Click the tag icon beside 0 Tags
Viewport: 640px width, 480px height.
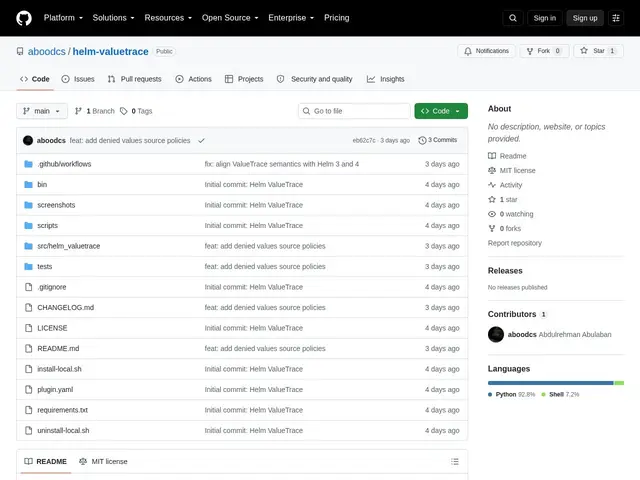124,111
